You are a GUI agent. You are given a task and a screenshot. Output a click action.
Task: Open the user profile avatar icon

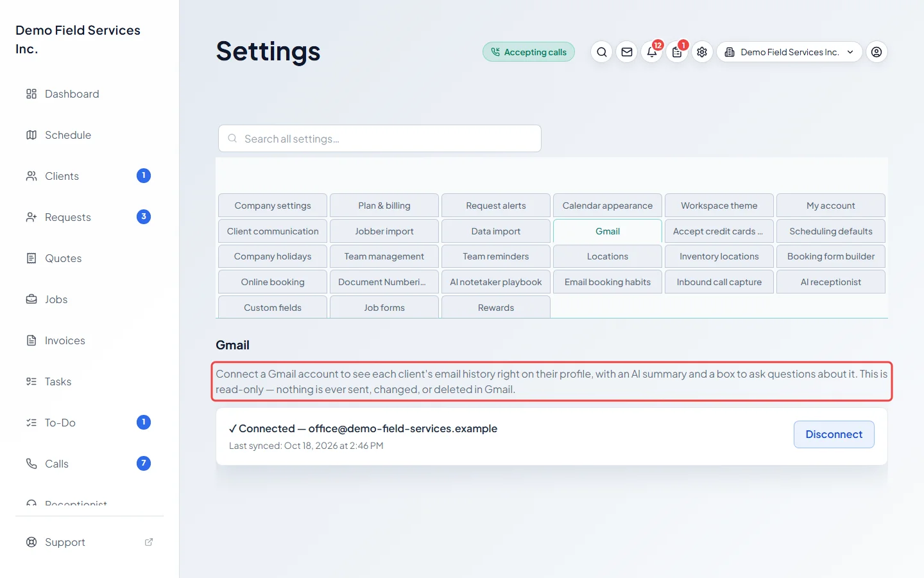pyautogui.click(x=877, y=52)
